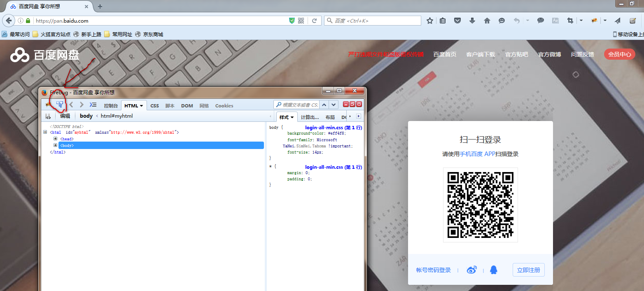The image size is (644, 291).
Task: Click 帐号密码登录 link
Action: 434,270
